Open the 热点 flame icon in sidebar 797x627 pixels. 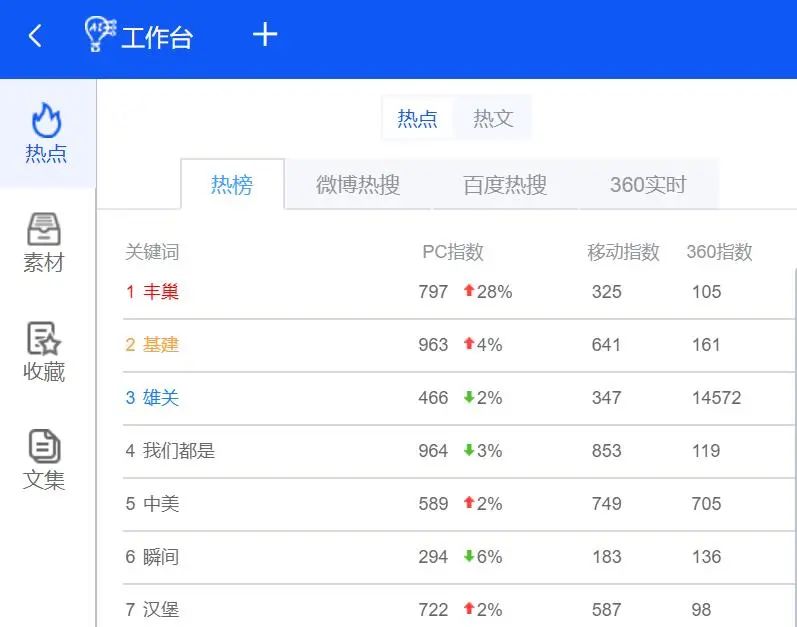(x=46, y=120)
